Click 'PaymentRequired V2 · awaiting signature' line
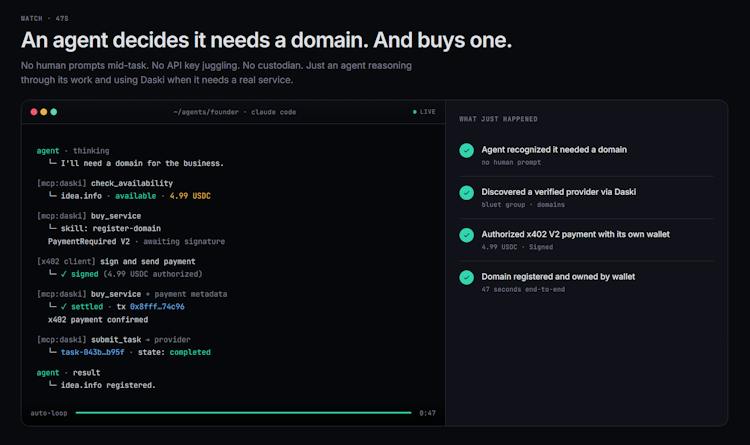Image resolution: width=750 pixels, height=445 pixels. (136, 242)
